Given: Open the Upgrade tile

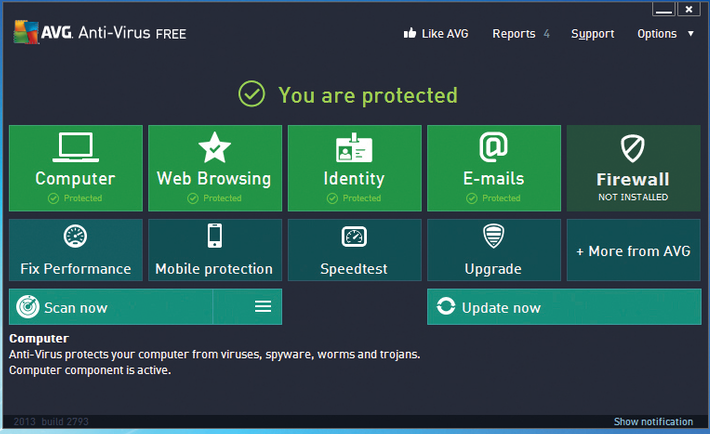Looking at the screenshot, I should coord(494,250).
